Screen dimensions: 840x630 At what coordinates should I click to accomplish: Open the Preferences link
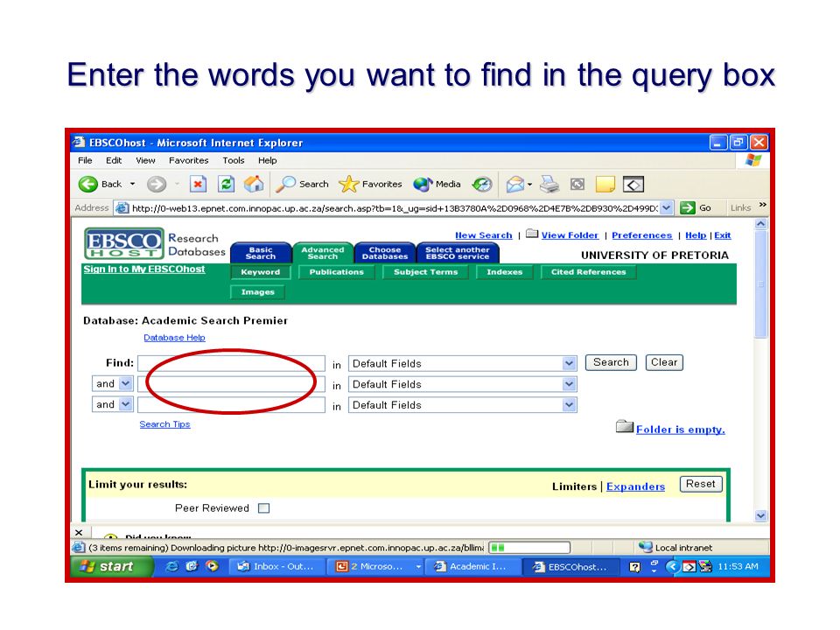tap(641, 235)
